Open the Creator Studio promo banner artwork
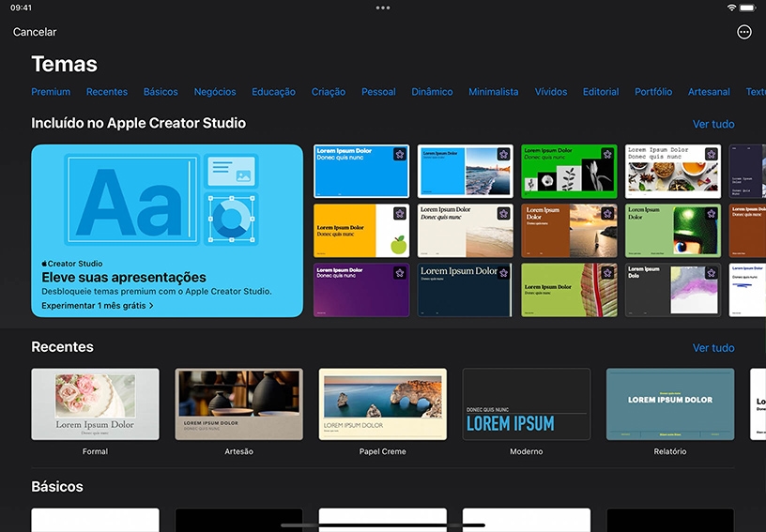The width and height of the screenshot is (766, 532). (x=161, y=200)
